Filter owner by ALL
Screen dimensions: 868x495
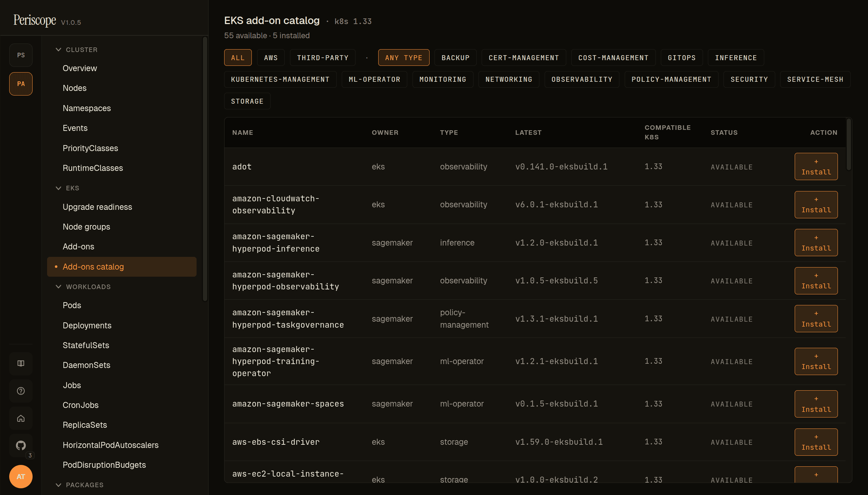pyautogui.click(x=238, y=58)
